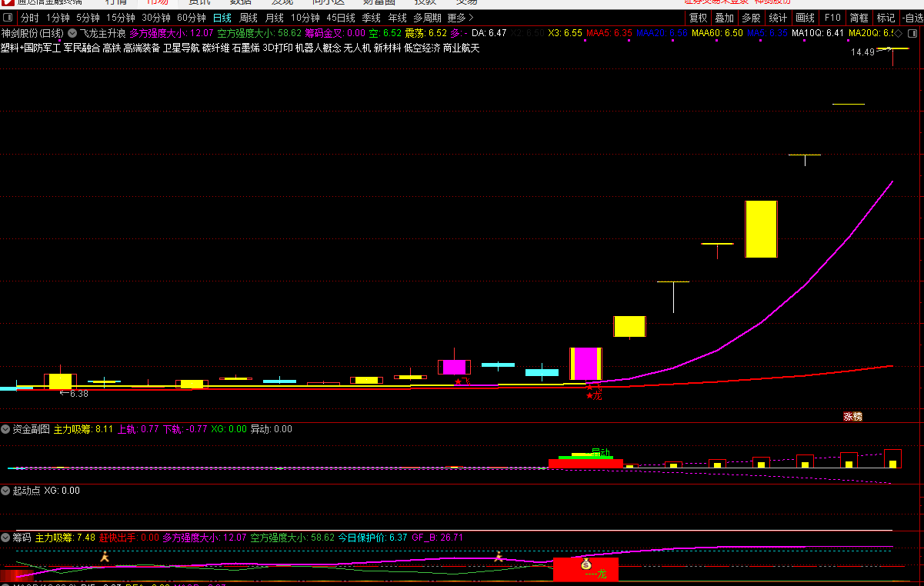Click the 商业航天 concept tag
The image size is (924, 586).
coord(462,48)
